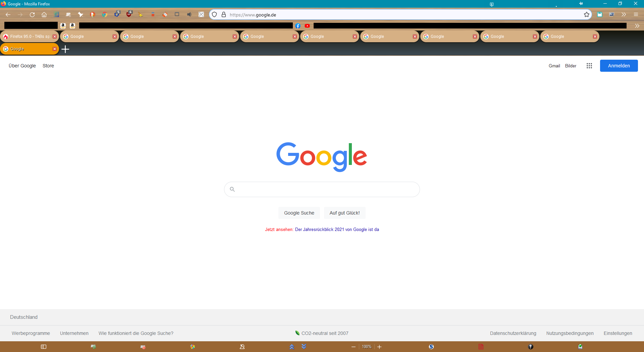
Task: Toggle sidebar from the status bar icon
Action: pos(44,347)
